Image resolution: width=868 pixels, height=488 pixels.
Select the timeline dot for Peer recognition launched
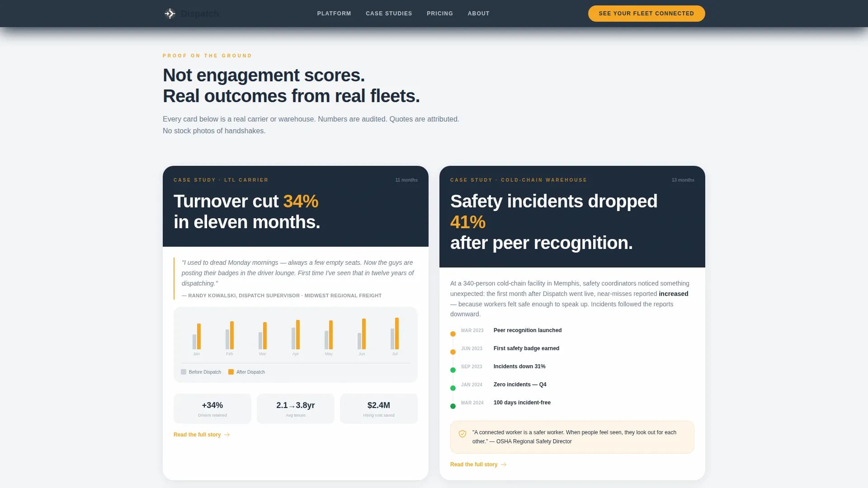(453, 333)
